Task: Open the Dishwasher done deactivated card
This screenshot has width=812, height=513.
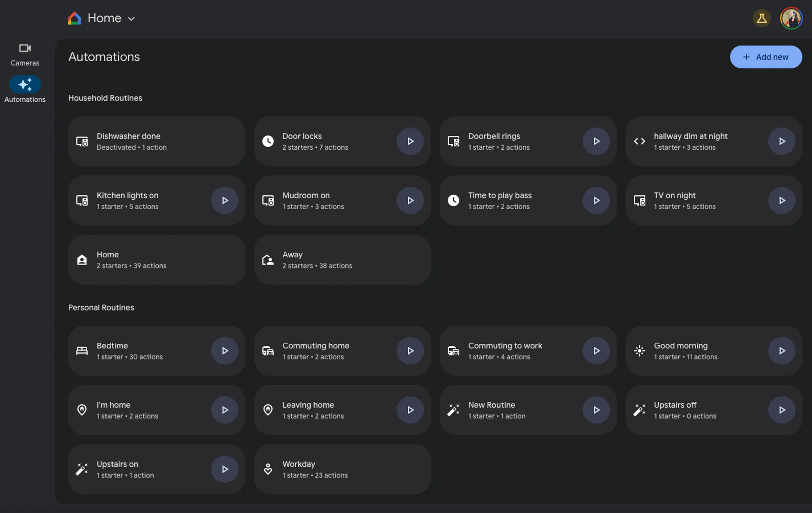Action: coord(156,141)
